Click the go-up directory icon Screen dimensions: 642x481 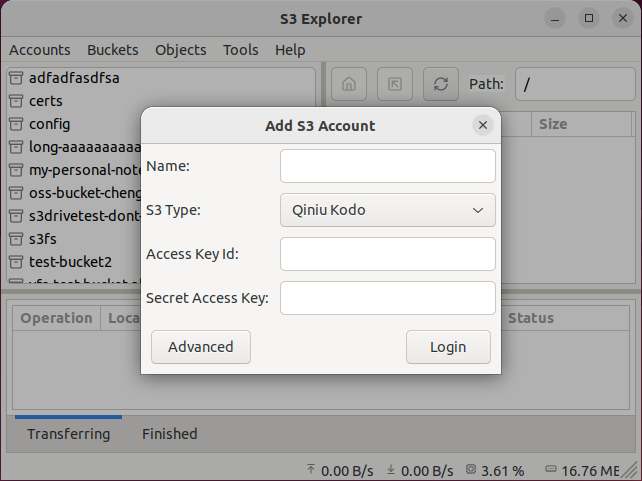395,84
